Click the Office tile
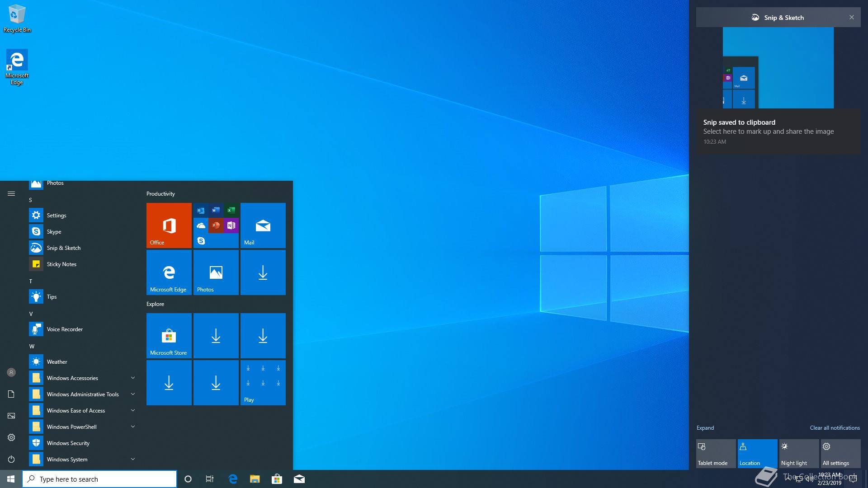Viewport: 868px width, 488px height. [169, 225]
